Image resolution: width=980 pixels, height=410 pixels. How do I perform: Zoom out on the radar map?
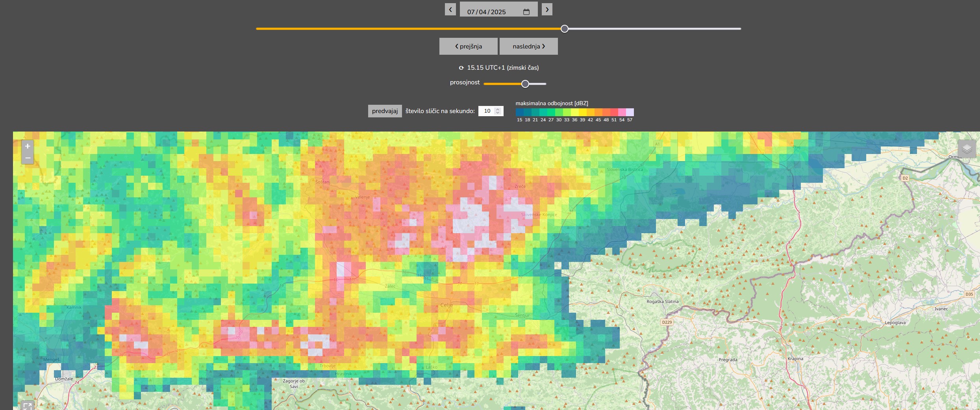click(28, 158)
